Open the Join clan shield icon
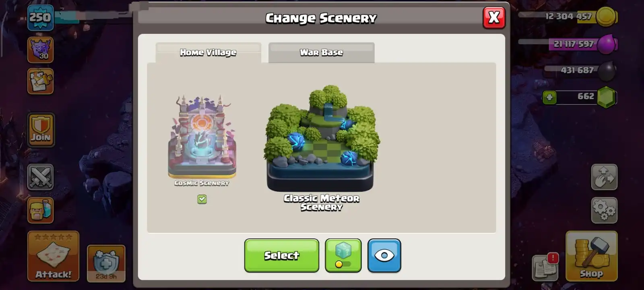This screenshot has width=644, height=290. tap(41, 130)
